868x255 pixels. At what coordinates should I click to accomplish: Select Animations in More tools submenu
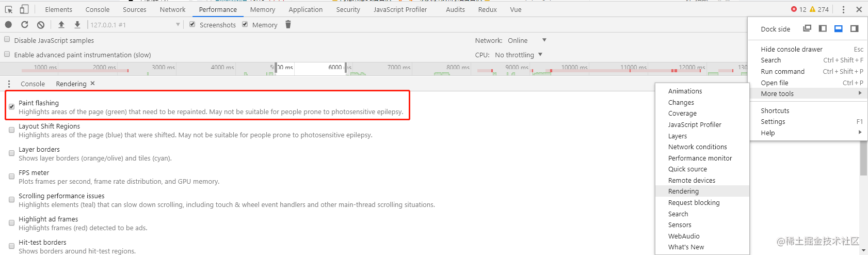point(702,91)
